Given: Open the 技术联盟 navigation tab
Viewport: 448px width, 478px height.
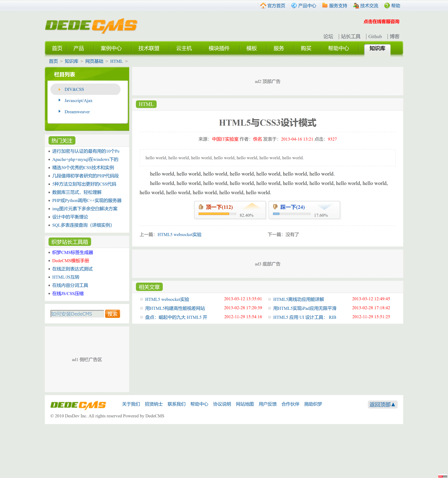Looking at the screenshot, I should [149, 48].
